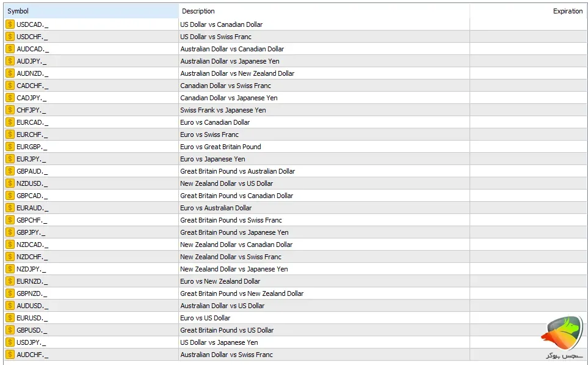
Task: Click the icon beside NZDUSD._
Action: click(x=10, y=183)
